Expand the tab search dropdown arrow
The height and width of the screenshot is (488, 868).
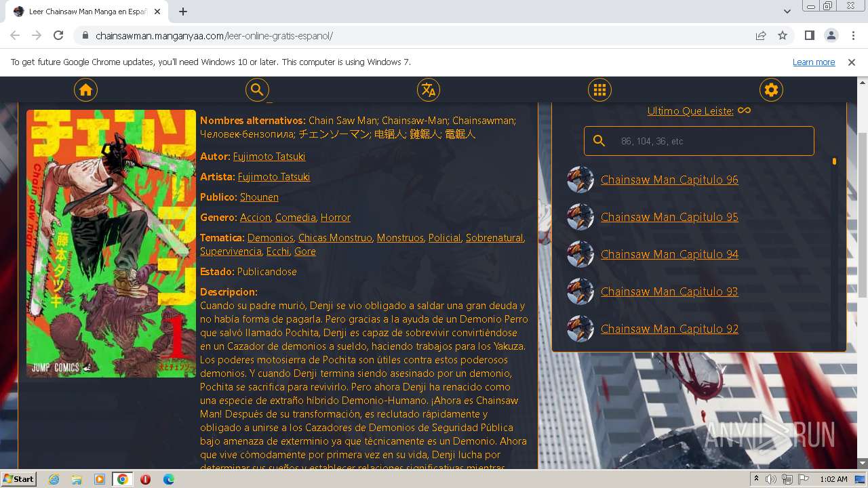click(787, 12)
